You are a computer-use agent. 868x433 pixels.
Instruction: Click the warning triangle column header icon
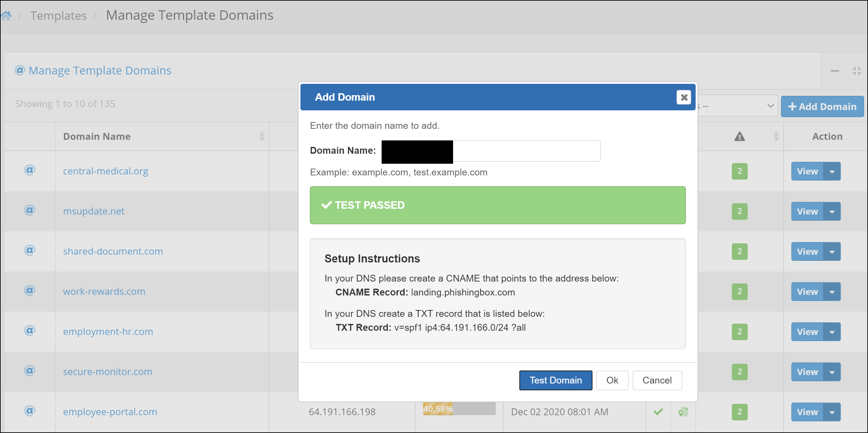[x=739, y=137]
